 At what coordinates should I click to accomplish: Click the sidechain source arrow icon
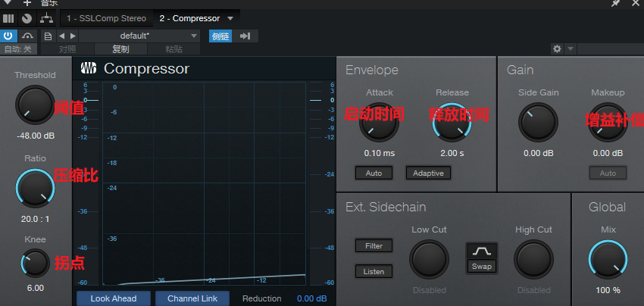point(245,36)
